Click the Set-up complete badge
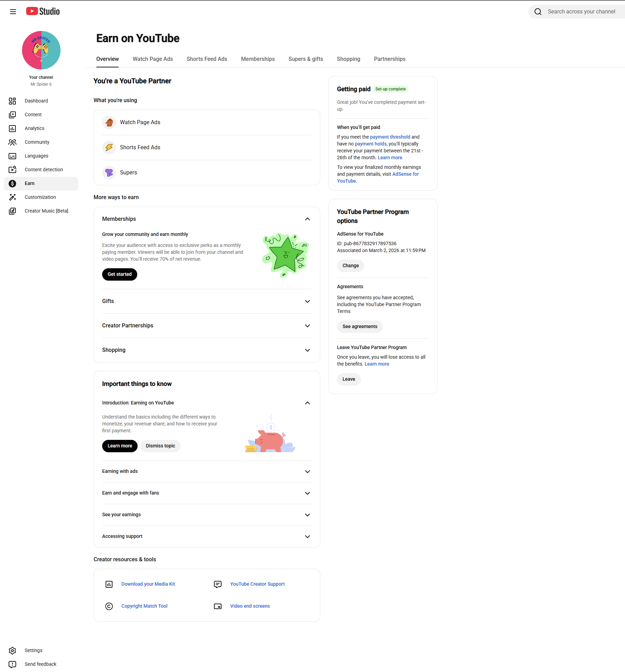 pos(390,89)
